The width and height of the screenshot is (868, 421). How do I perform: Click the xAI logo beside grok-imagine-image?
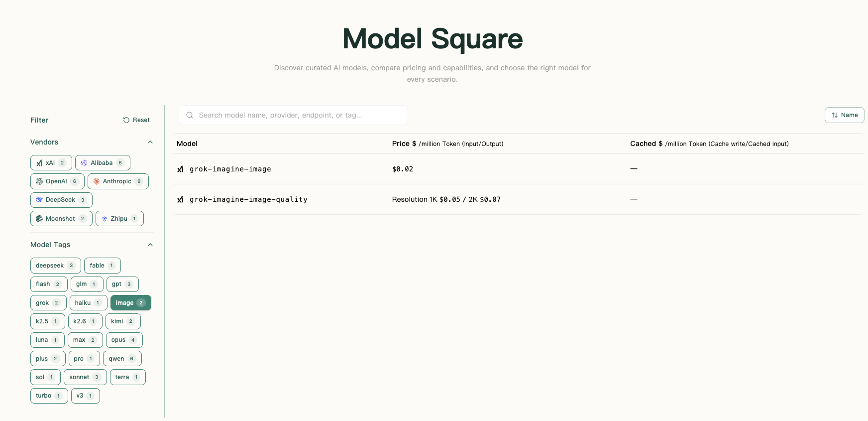180,169
